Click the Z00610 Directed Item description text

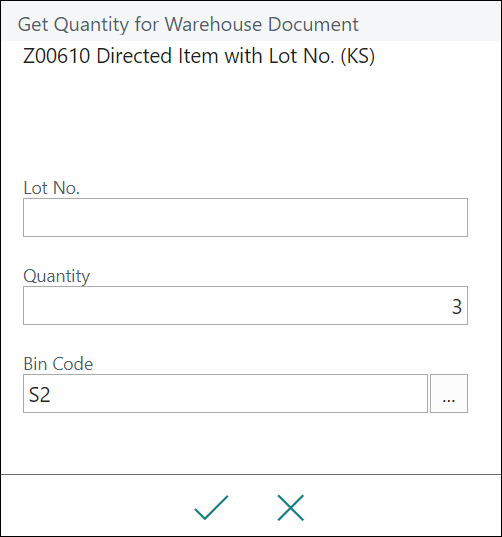tap(199, 56)
